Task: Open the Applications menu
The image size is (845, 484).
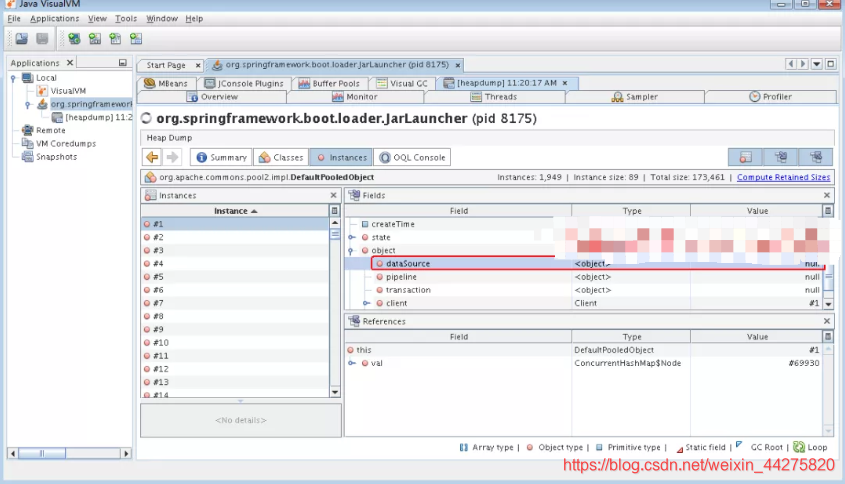Action: [54, 18]
